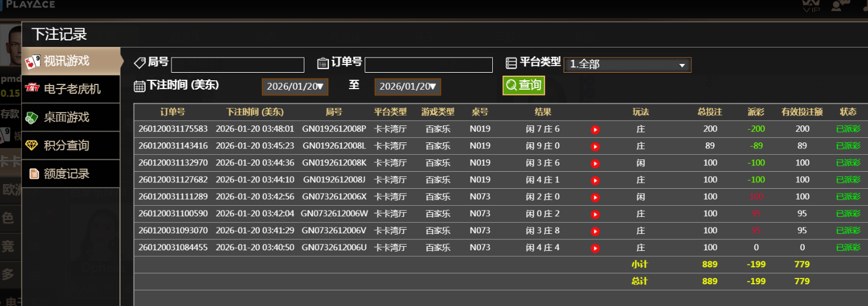The image size is (868, 306).
Task: Open the 视讯游戏 sidebar tab
Action: click(71, 61)
